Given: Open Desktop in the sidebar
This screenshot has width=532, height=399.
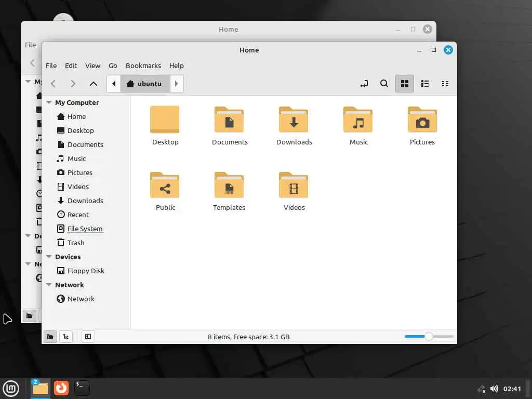Looking at the screenshot, I should click(81, 130).
